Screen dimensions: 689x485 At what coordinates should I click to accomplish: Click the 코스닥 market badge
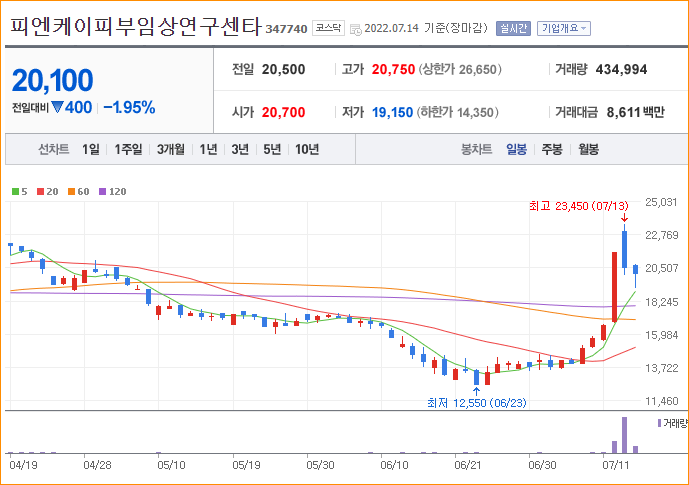[x=328, y=28]
